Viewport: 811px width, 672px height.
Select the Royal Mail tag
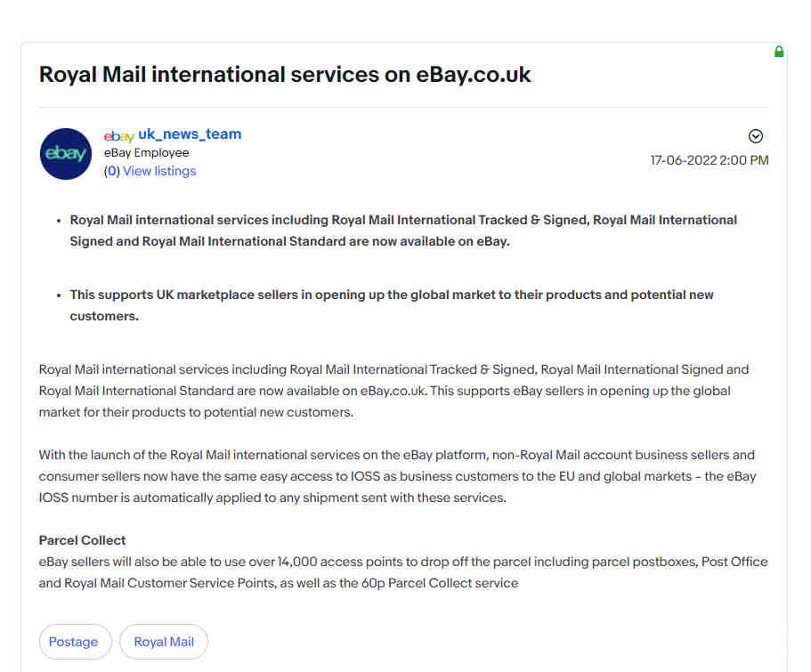164,642
